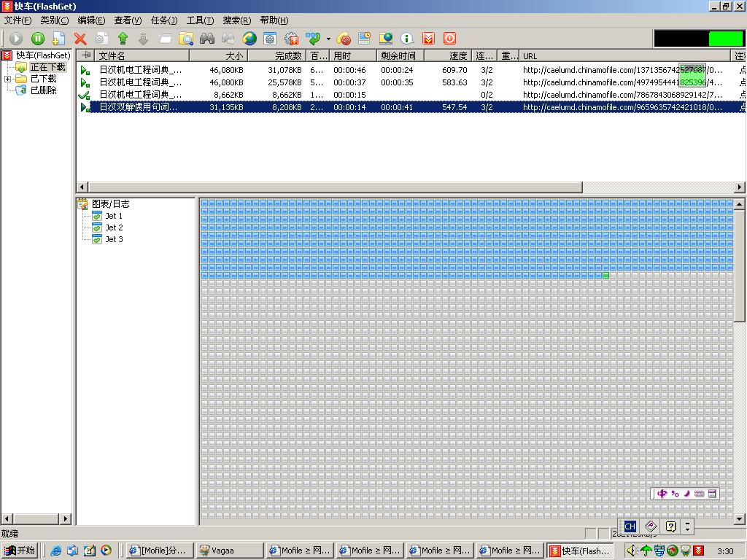Launch Internet Explorer from quick launch
Image resolution: width=747 pixels, height=560 pixels.
coord(55,551)
